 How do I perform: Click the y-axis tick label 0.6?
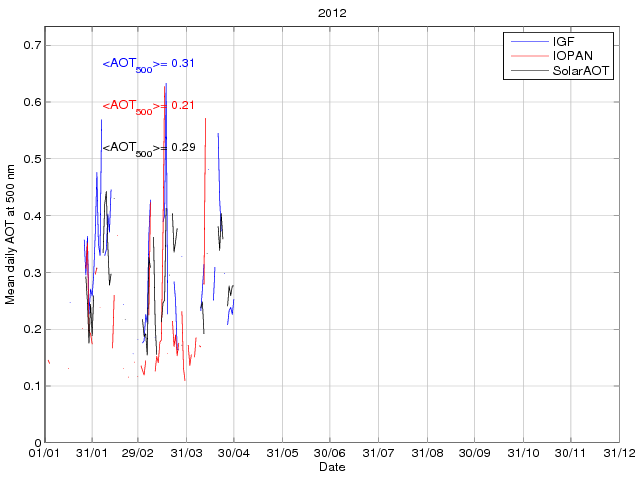32,102
